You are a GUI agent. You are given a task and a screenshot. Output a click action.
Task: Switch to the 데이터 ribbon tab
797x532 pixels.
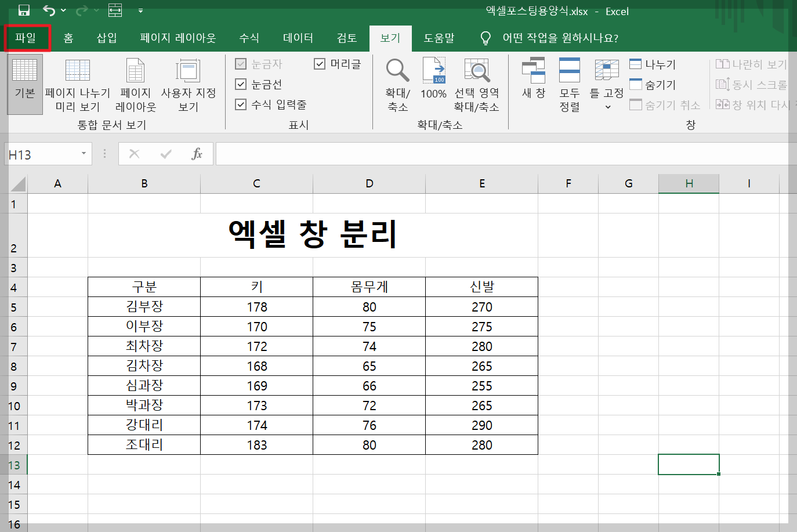coord(297,38)
